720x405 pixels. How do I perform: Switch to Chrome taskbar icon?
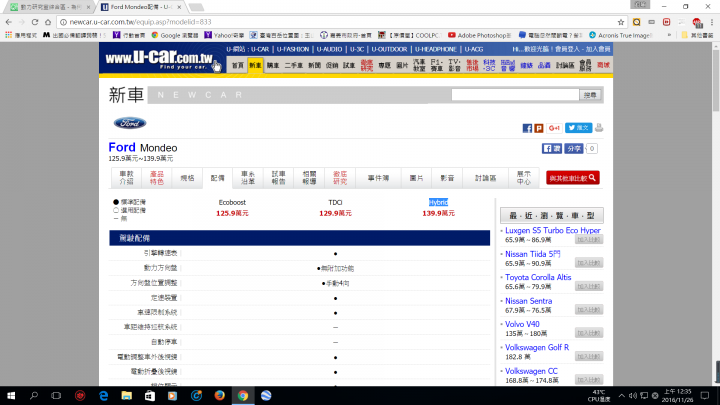(x=243, y=395)
